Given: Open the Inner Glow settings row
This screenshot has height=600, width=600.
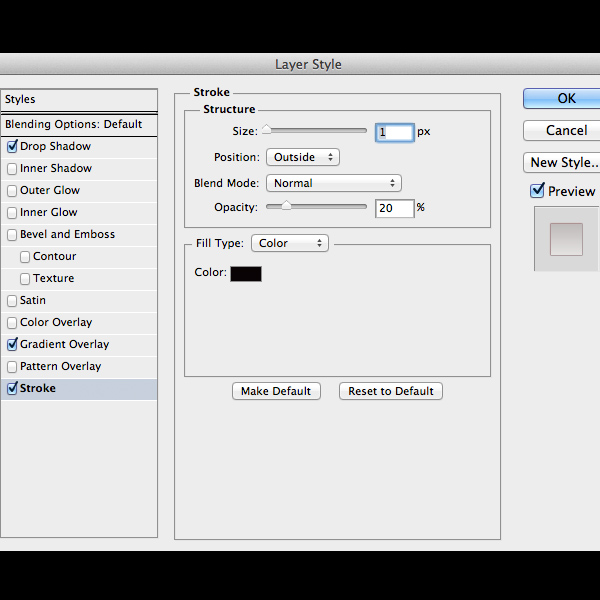Looking at the screenshot, I should (79, 213).
